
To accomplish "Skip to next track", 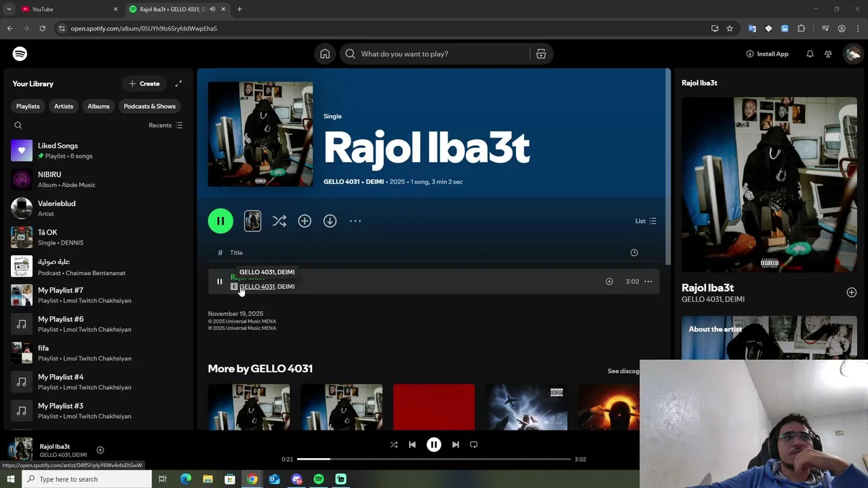I will 456,445.
